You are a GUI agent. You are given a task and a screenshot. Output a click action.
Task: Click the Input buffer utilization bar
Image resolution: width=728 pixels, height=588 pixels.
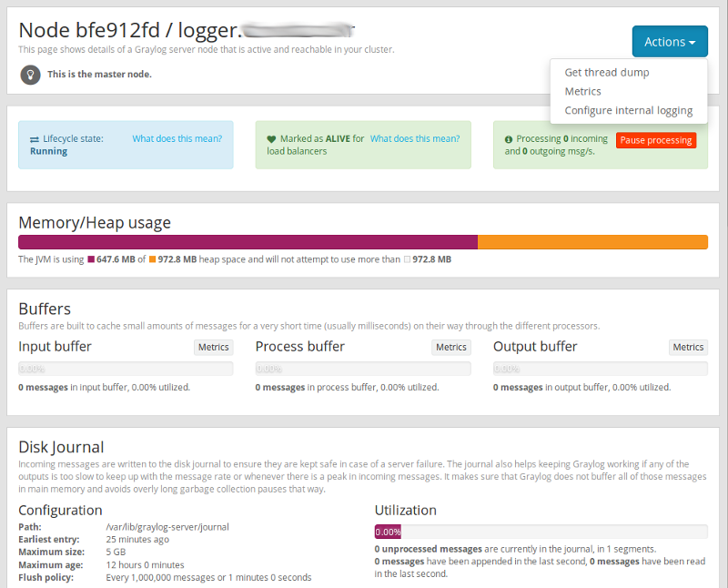click(126, 369)
